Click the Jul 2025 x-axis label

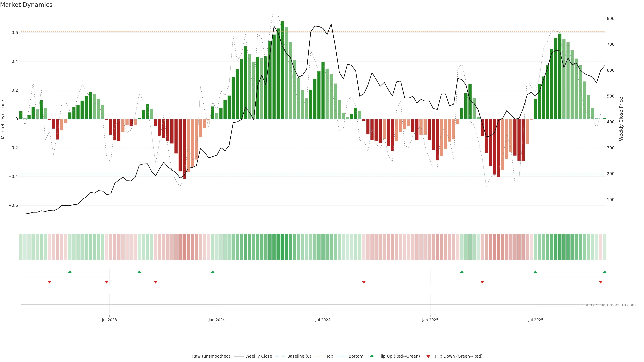[536, 320]
